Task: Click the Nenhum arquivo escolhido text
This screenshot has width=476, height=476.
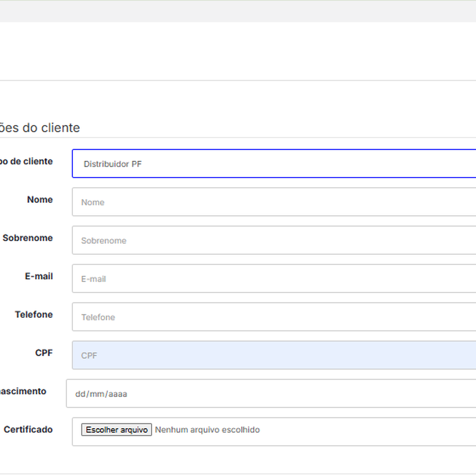Action: (x=207, y=430)
